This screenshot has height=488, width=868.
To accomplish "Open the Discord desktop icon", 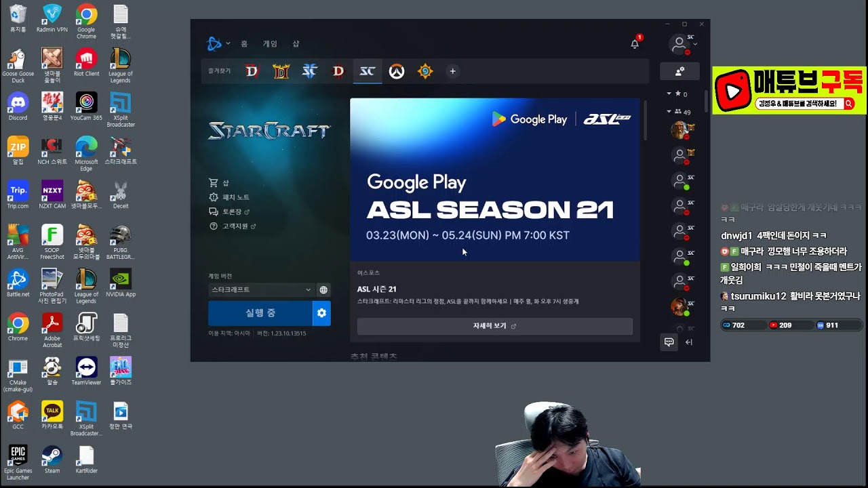I will pyautogui.click(x=18, y=107).
